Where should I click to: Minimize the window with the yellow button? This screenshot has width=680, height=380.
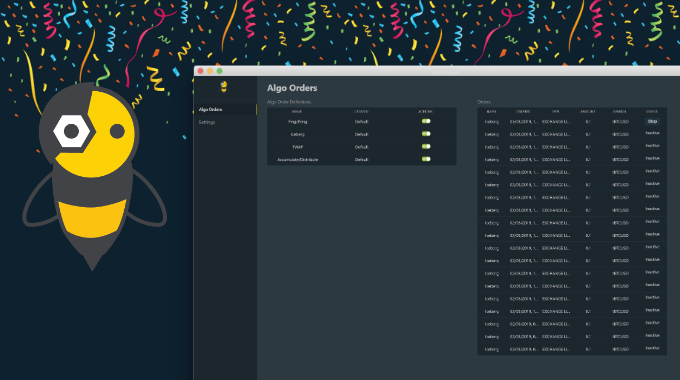[x=210, y=71]
